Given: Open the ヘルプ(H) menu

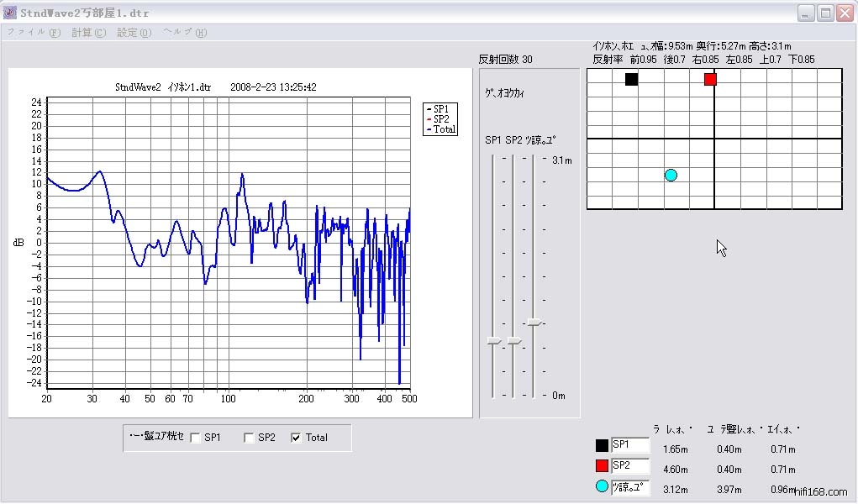Looking at the screenshot, I should pos(184,33).
